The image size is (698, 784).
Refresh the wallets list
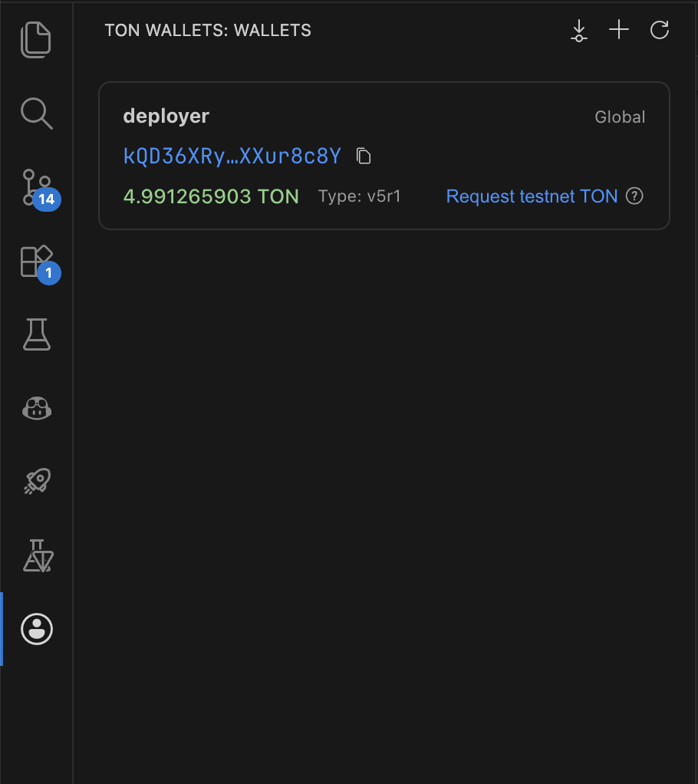[x=659, y=31]
